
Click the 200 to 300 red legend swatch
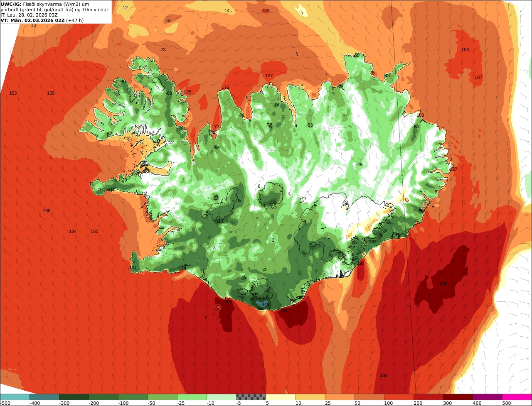click(x=428, y=397)
